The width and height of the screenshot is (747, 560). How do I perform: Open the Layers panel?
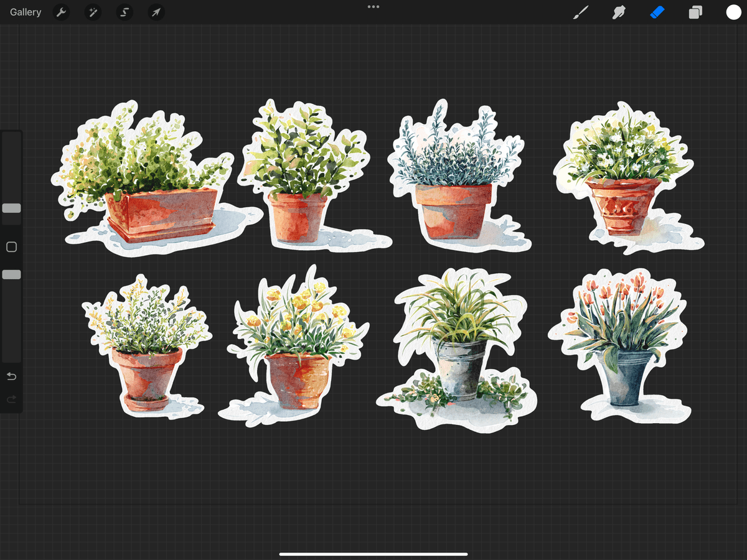click(695, 12)
